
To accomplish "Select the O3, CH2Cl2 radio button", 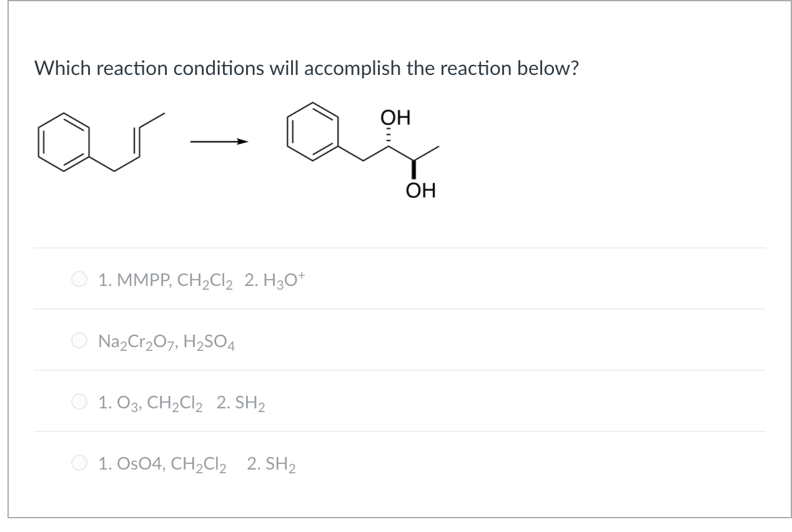I will tap(79, 401).
